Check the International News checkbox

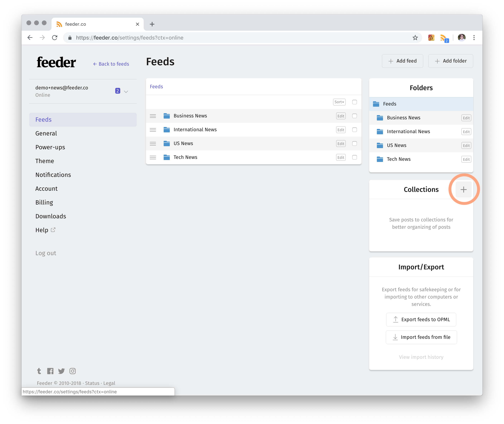click(354, 130)
